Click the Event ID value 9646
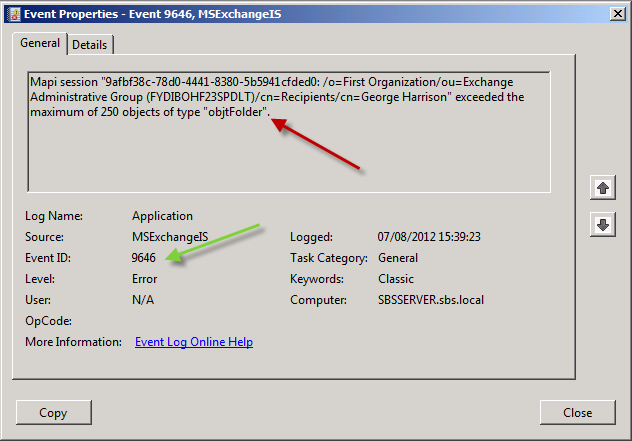The image size is (632, 441). [144, 258]
